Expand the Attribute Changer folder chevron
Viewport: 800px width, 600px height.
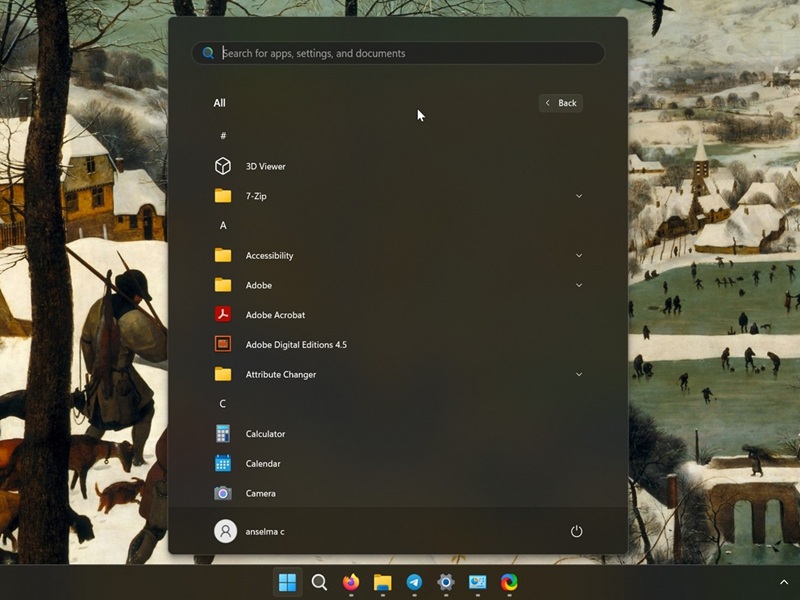click(x=579, y=374)
